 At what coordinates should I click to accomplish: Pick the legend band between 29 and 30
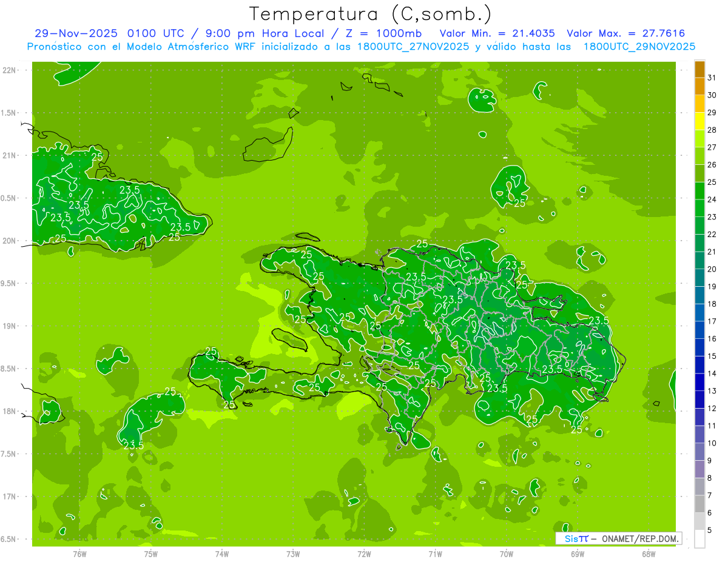click(x=699, y=104)
